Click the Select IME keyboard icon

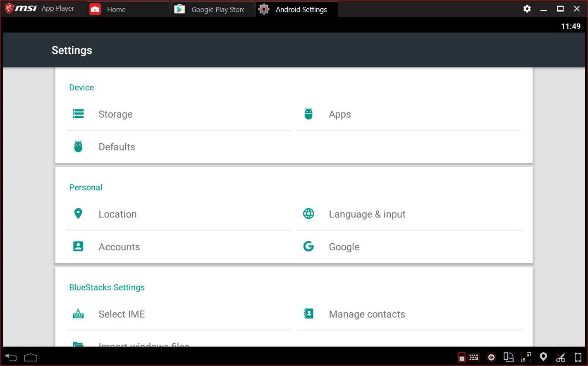click(78, 314)
